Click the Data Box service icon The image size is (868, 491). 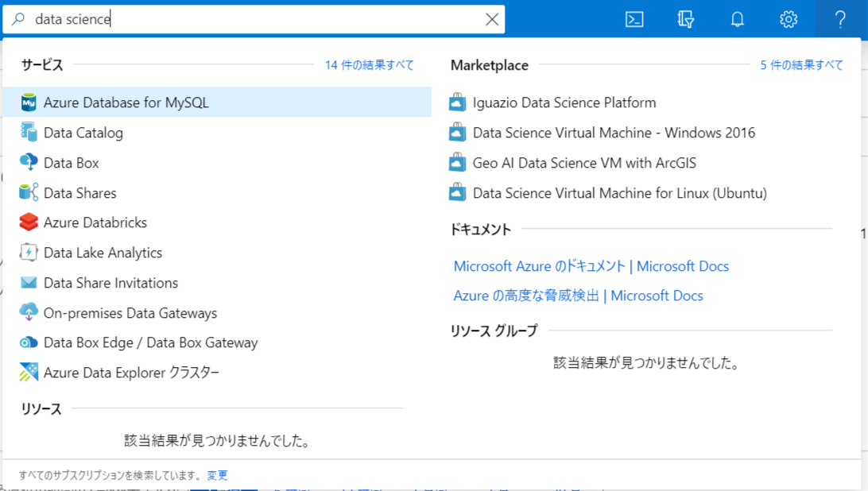pos(29,163)
